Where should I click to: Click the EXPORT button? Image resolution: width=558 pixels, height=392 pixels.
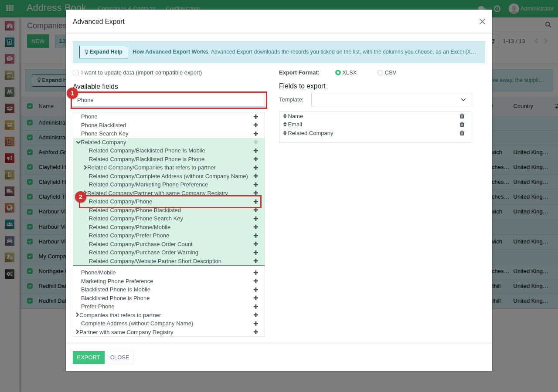[x=88, y=358]
